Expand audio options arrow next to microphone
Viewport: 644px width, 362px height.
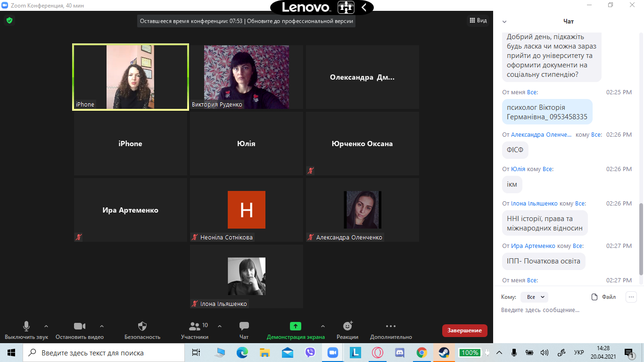46,326
